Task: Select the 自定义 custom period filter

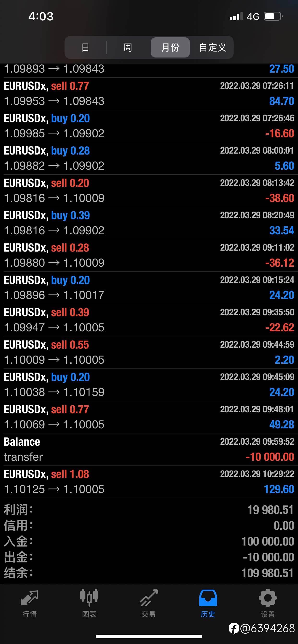Action: coord(212,47)
